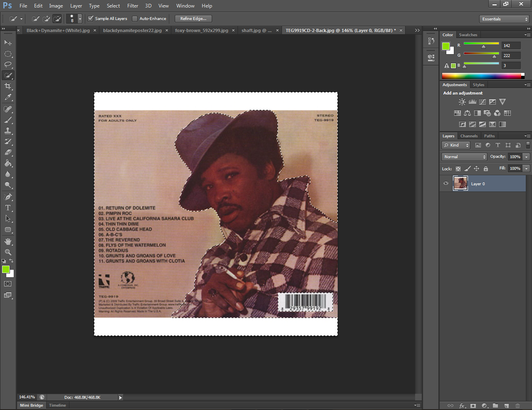532x410 pixels.
Task: Open the brush size picker dropdown
Action: coord(80,19)
